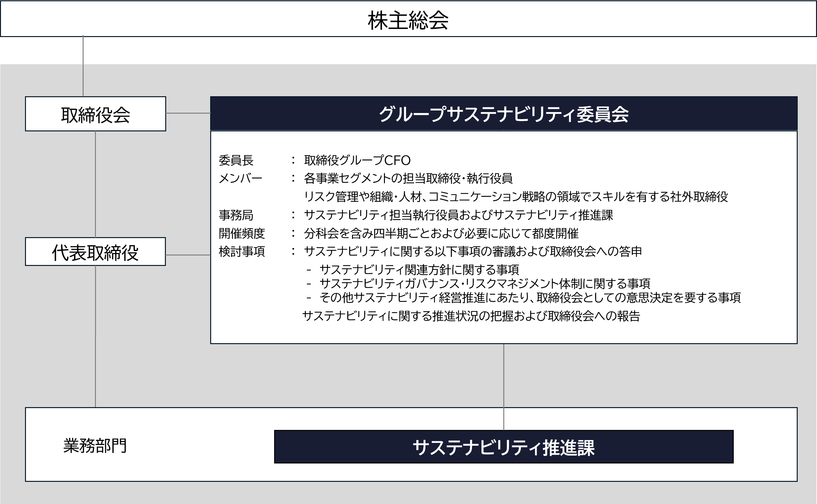This screenshot has width=817, height=504.
Task: Click the 事務局 label
Action: [236, 215]
